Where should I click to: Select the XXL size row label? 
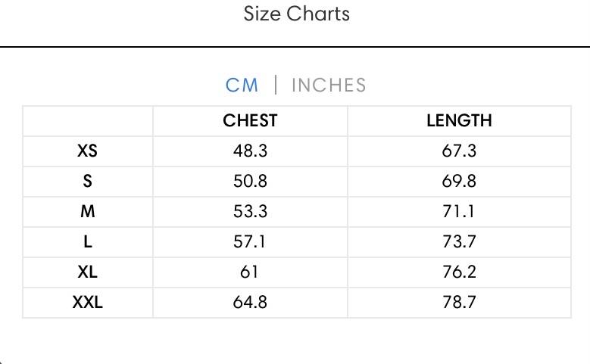(x=87, y=302)
